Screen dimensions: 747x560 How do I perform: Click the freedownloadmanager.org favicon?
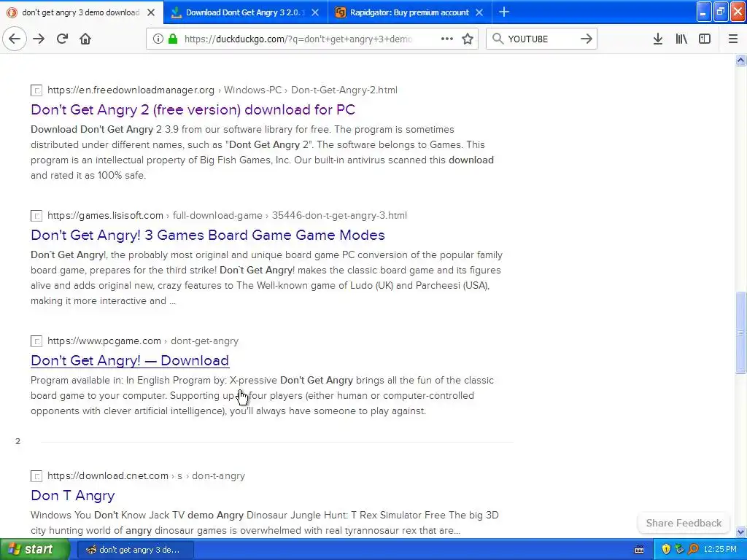pos(36,90)
